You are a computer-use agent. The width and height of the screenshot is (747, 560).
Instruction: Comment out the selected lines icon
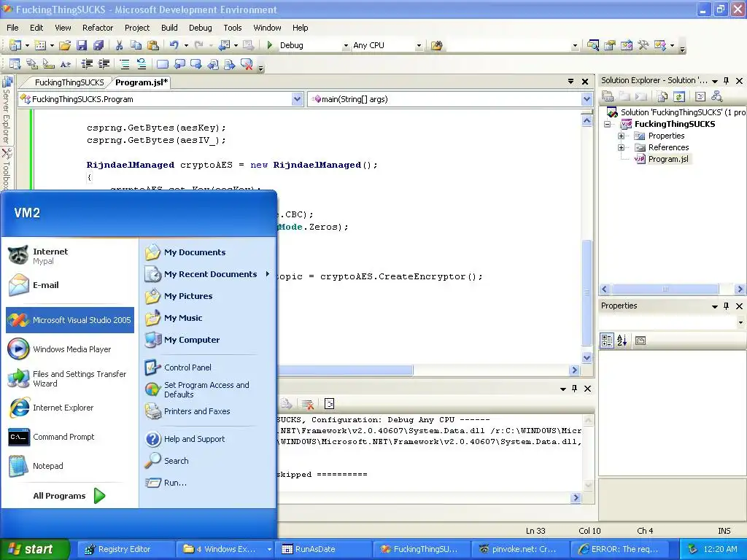[x=124, y=64]
